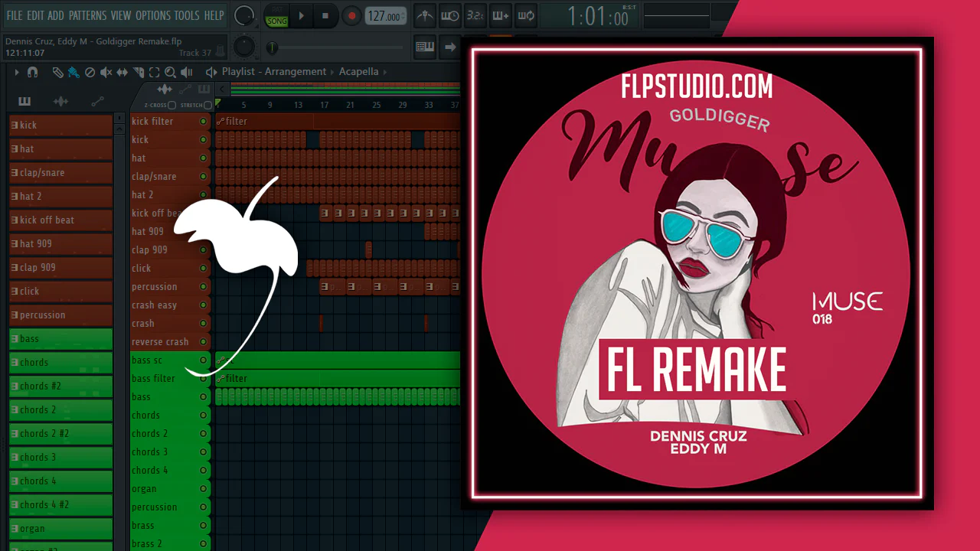Screen dimensions: 980x551
Task: Select the hat 909 pattern in the picker
Action: point(60,243)
